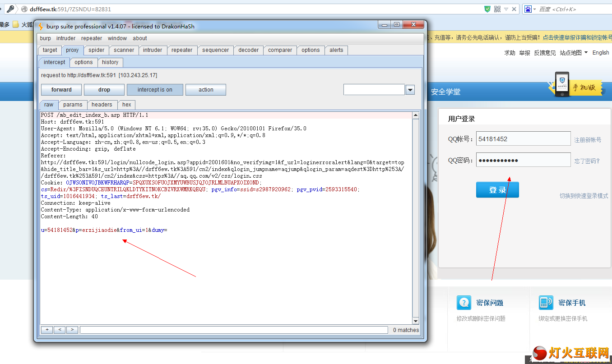Switch language via English link
This screenshot has width=612, height=364.
click(601, 53)
